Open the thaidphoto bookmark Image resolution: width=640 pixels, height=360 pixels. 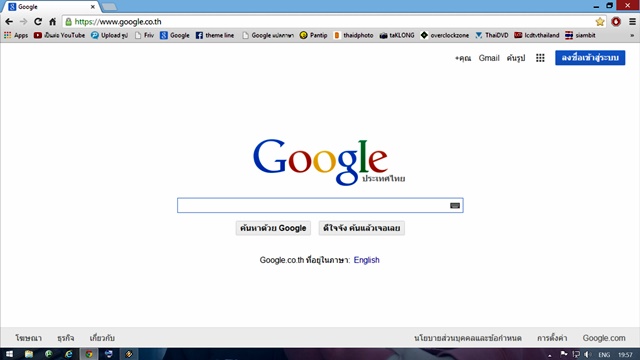point(353,36)
